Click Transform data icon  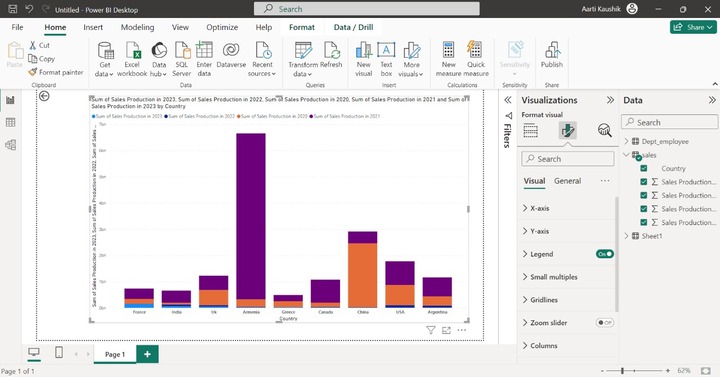pos(303,50)
